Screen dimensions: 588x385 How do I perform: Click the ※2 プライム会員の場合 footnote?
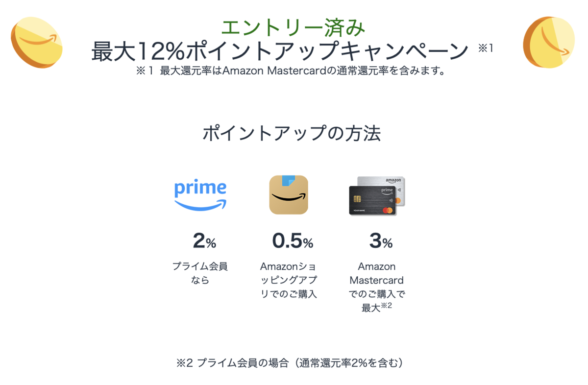pos(292,363)
